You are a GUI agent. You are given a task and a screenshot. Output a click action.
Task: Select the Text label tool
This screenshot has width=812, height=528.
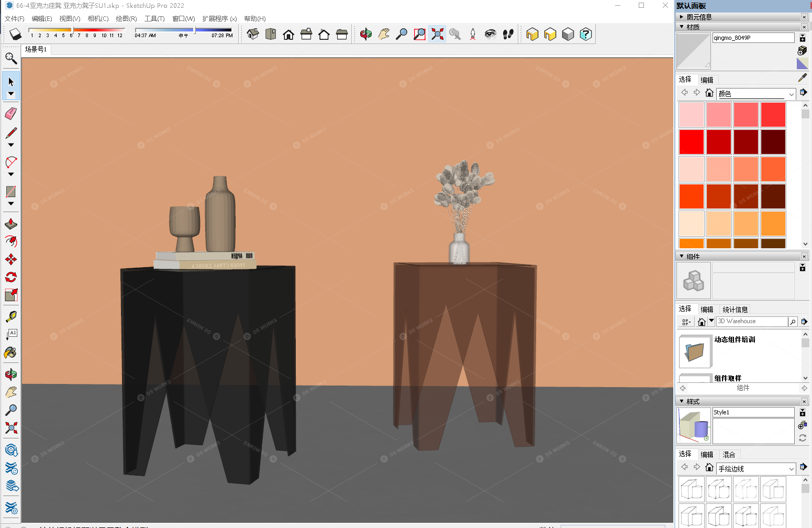pyautogui.click(x=11, y=334)
